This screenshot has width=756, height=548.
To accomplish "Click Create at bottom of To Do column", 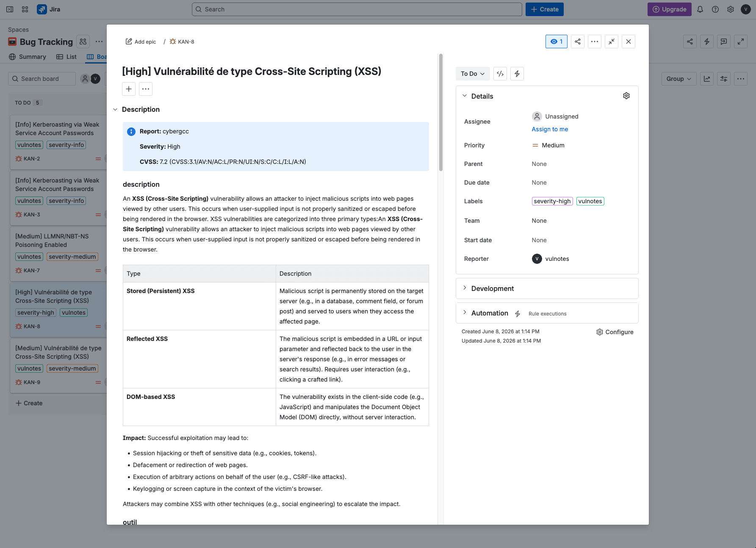I will coord(29,403).
